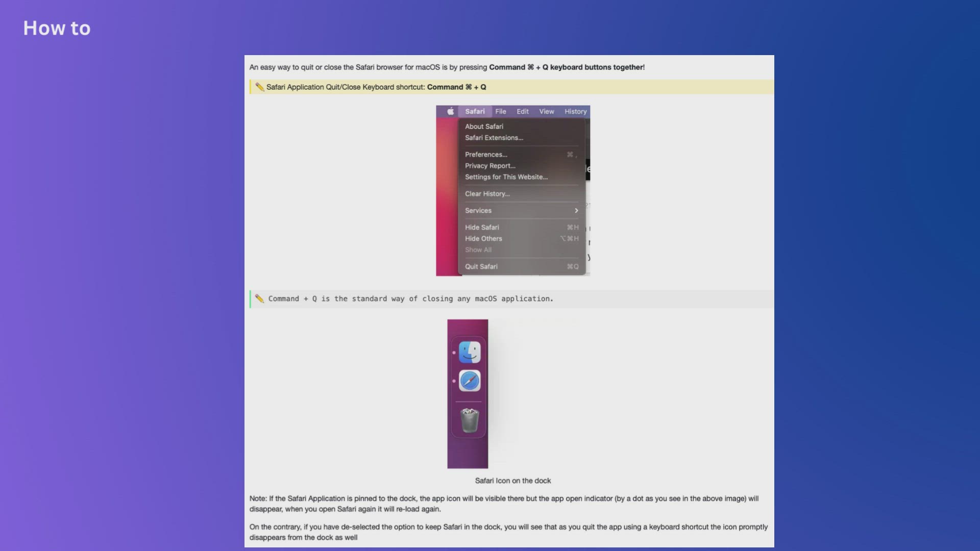980x551 pixels.
Task: Select Privacy Report… menu entry
Action: coord(490,166)
